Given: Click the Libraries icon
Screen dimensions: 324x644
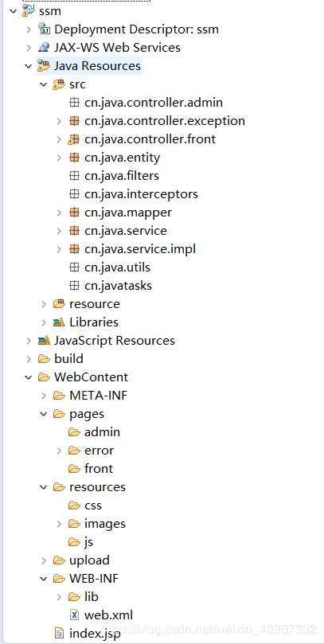Looking at the screenshot, I should point(59,322).
